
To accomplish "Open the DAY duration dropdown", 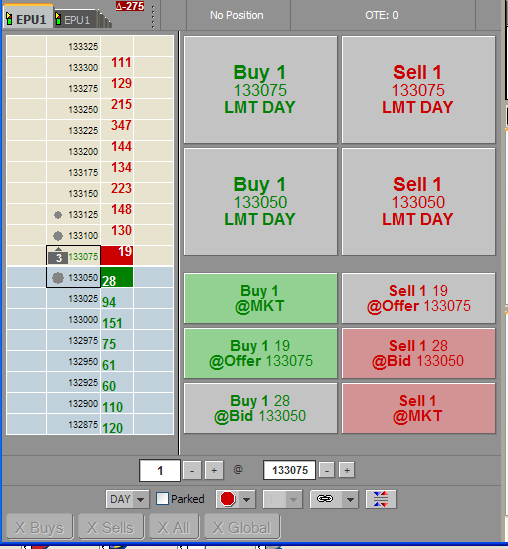I will [127, 499].
